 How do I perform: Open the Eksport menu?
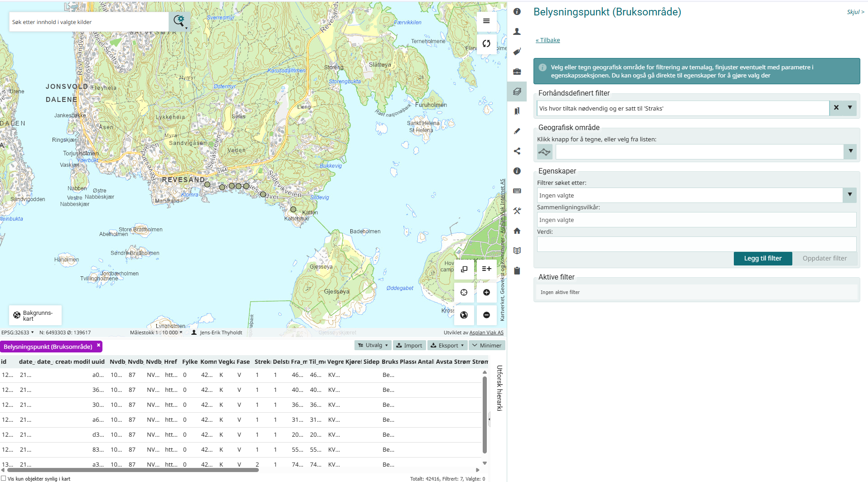tap(447, 345)
